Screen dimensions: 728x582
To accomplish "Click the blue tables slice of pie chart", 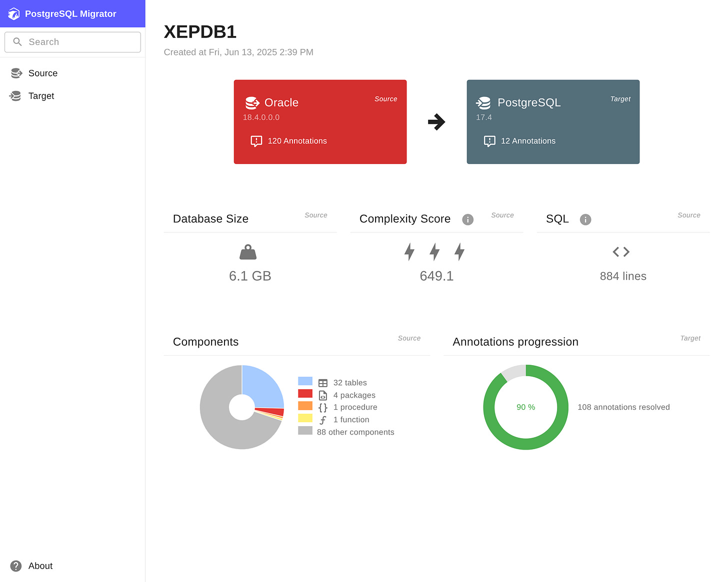I will tap(262, 387).
